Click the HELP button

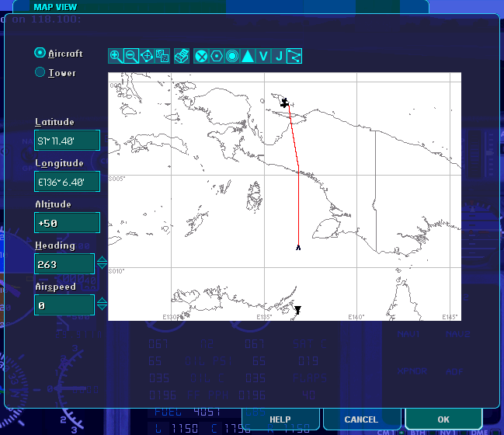pos(280,419)
